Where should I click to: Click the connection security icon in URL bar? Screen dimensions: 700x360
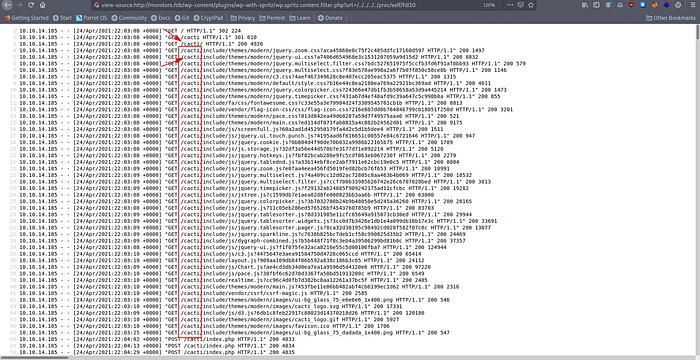(x=96, y=5)
